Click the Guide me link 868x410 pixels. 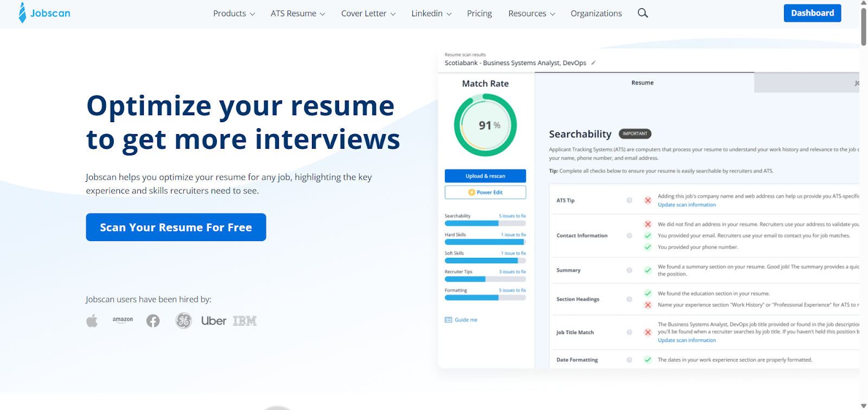point(466,320)
